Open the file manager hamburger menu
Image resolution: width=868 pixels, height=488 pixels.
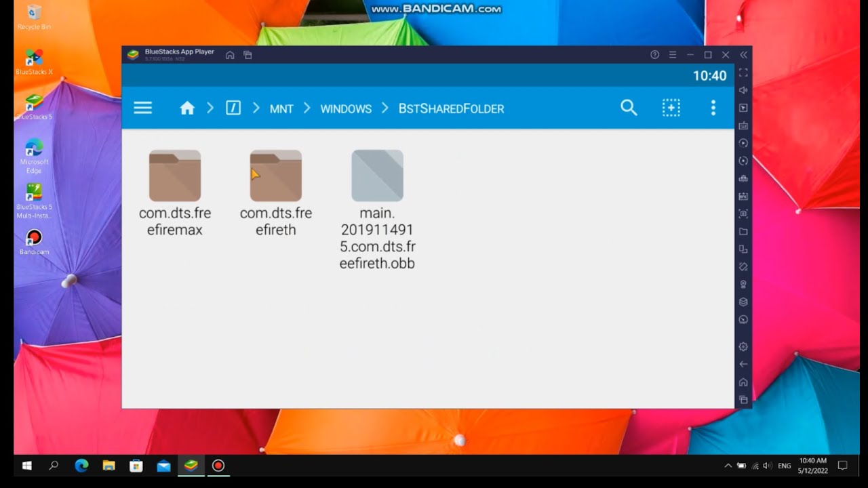[x=142, y=108]
